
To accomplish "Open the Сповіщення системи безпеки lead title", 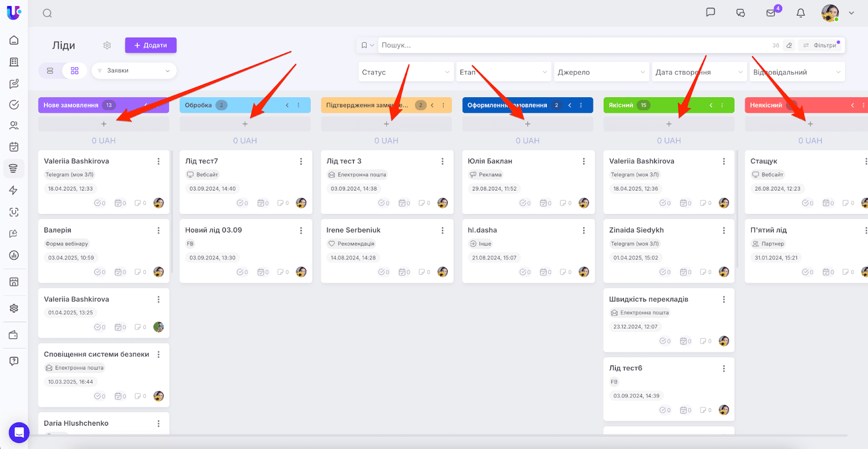I will coord(97,355).
